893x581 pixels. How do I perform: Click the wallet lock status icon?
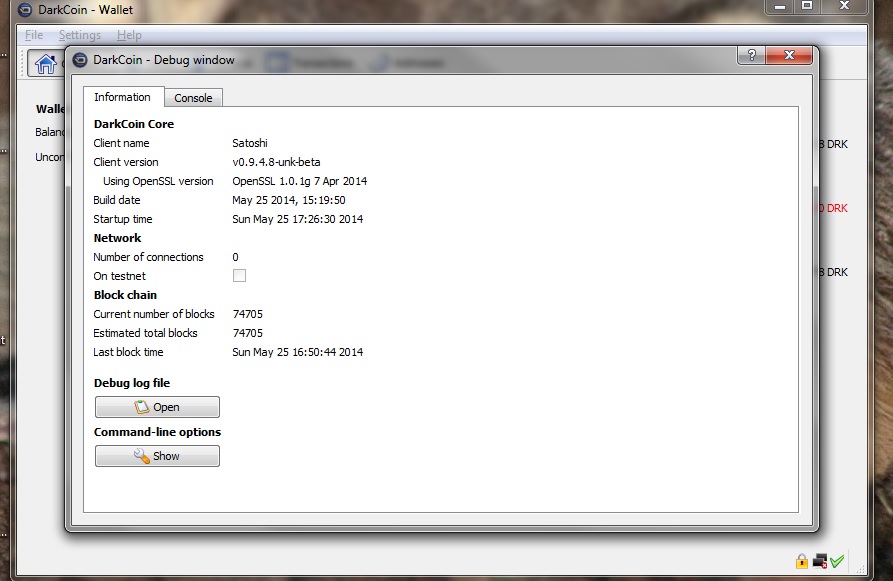pyautogui.click(x=802, y=562)
